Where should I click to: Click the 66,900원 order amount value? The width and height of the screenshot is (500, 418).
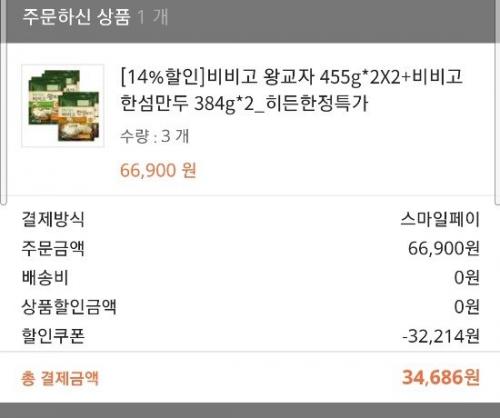tap(444, 248)
